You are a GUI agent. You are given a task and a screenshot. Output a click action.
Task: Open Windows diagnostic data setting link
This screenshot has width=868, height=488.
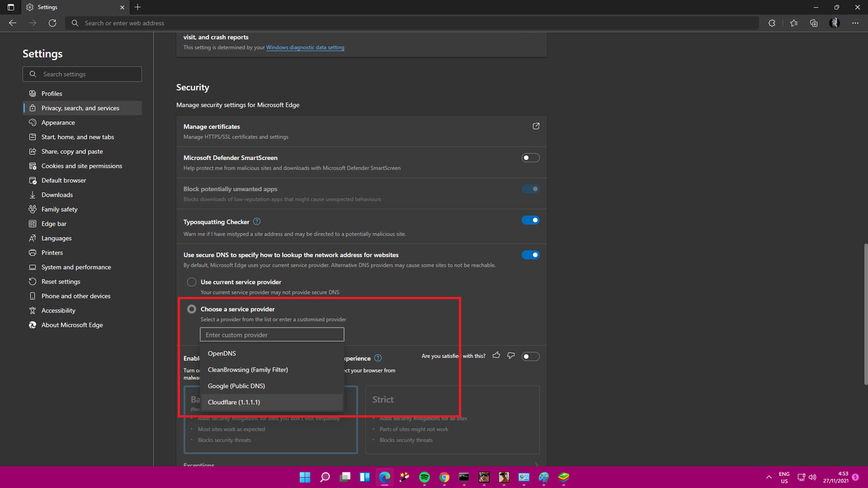click(x=305, y=47)
